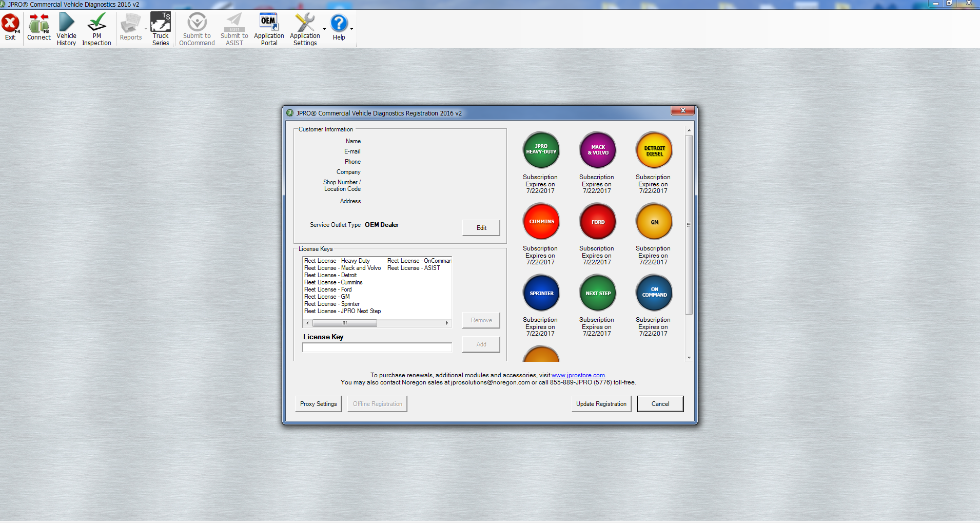The width and height of the screenshot is (980, 523).
Task: Select the GM module badge
Action: coord(654,221)
